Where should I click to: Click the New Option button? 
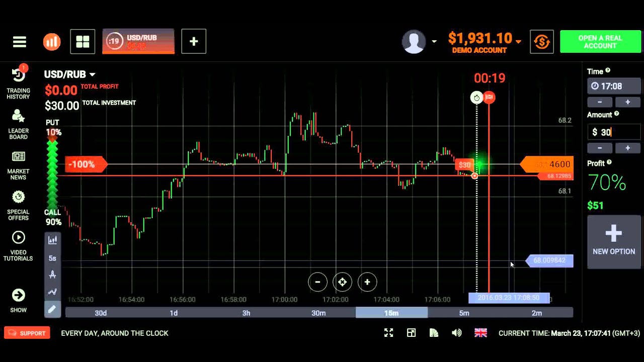click(614, 241)
